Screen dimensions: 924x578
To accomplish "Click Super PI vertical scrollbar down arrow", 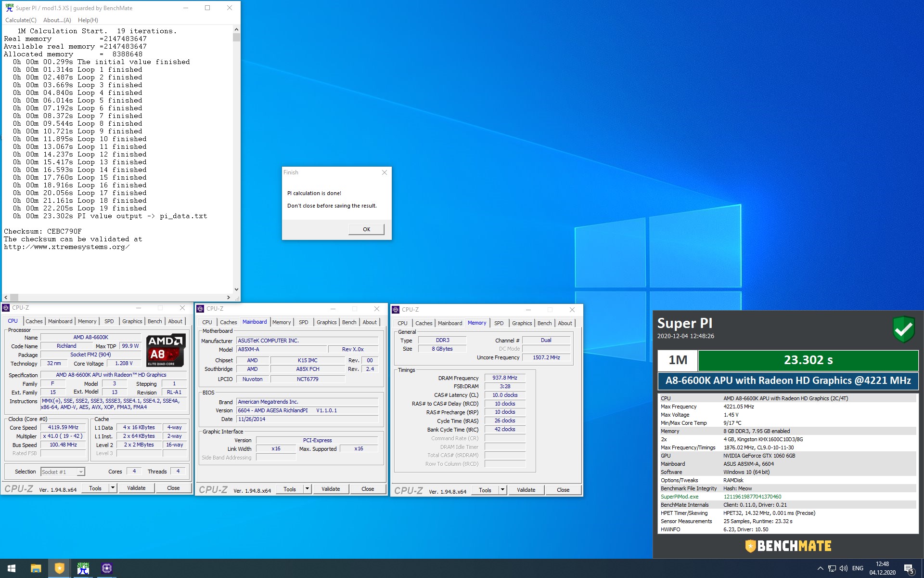I will point(236,289).
